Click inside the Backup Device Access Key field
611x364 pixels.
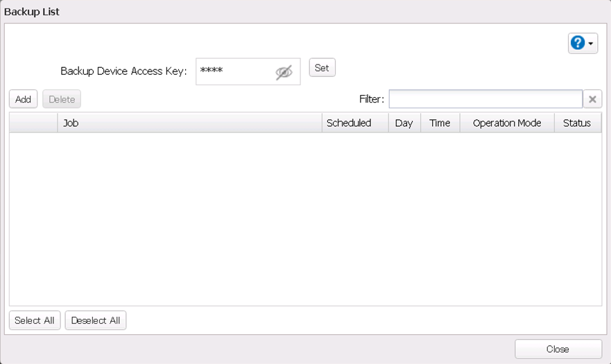coord(234,71)
